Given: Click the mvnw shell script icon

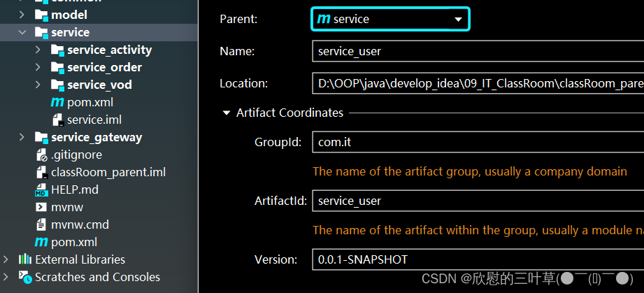Looking at the screenshot, I should 41,207.
